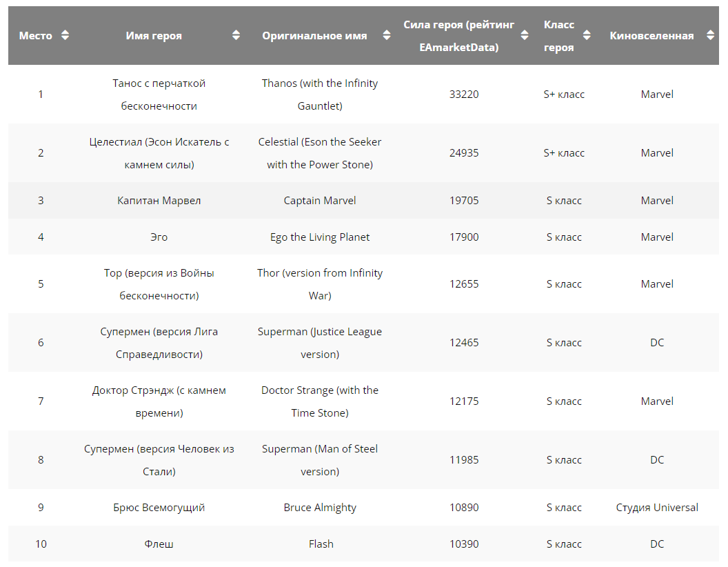Image resolution: width=728 pixels, height=567 pixels.
Task: Select Doctor Strange (with the Time Stone) cell
Action: pyautogui.click(x=320, y=401)
